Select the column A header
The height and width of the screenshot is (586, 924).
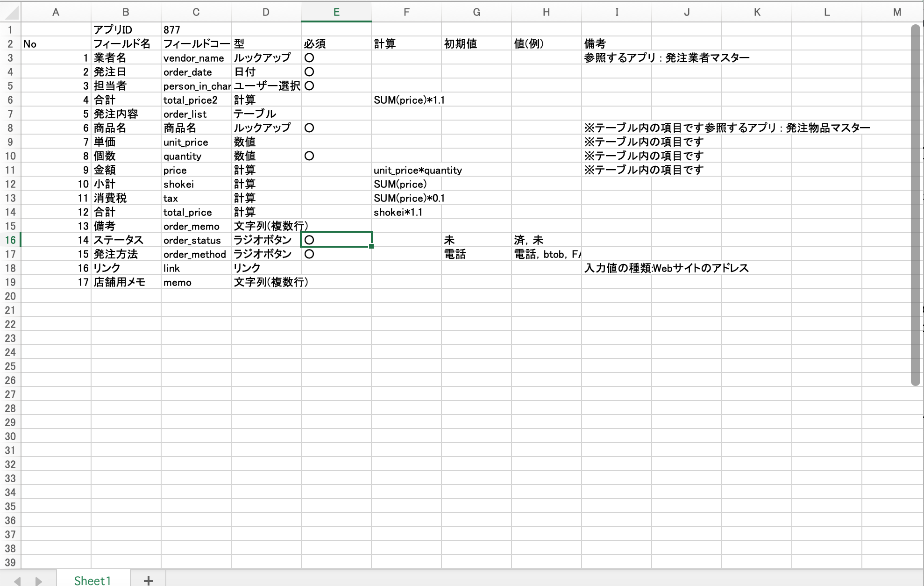pyautogui.click(x=56, y=12)
